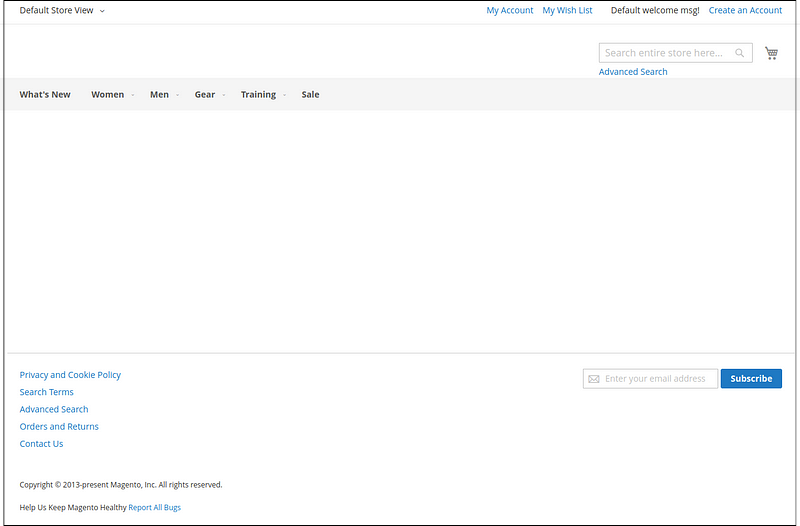Open My Account link
This screenshot has width=800, height=526.
coord(509,10)
